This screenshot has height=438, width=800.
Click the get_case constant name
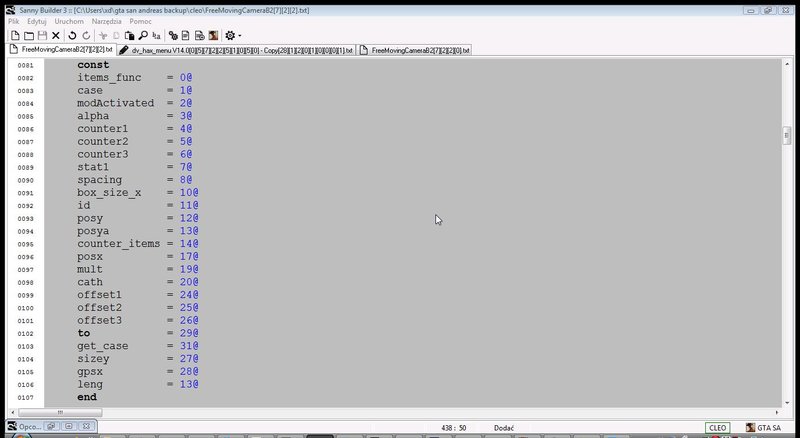tap(103, 346)
